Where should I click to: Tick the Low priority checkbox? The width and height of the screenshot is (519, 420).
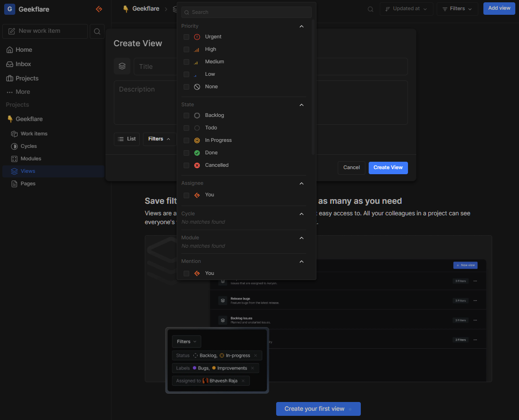coord(186,74)
